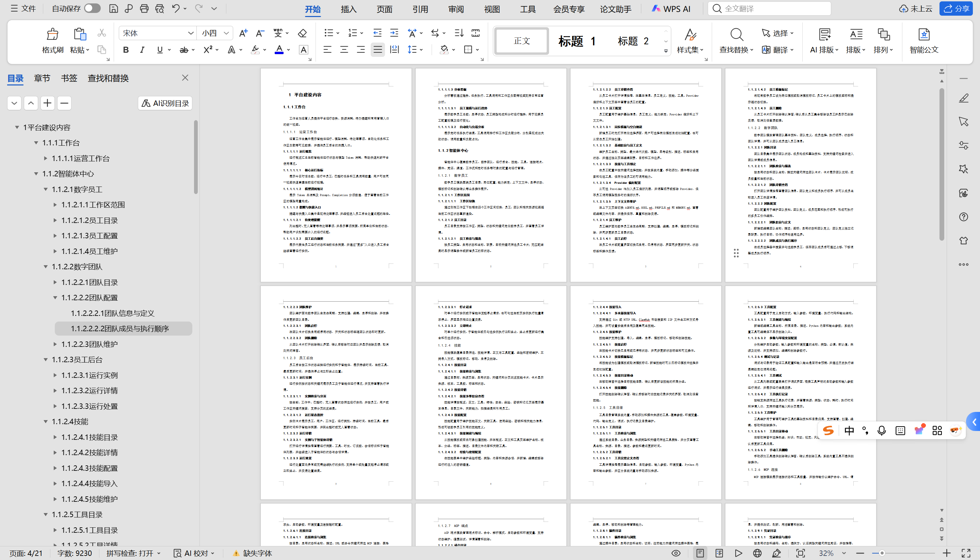Screen dimensions: 980x560
Task: Click the 全文翻译 search input field
Action: (x=769, y=9)
